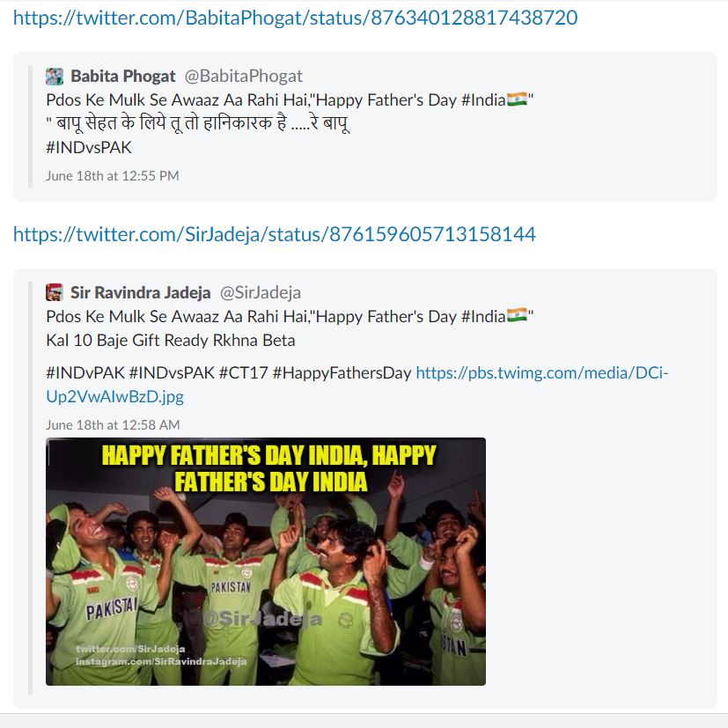The height and width of the screenshot is (728, 728).
Task: Click the #INDvsPAK hashtag in Babita's tweet
Action: coord(89,148)
